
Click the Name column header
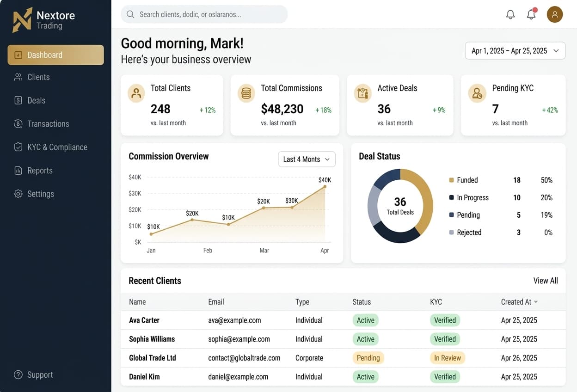pos(137,302)
